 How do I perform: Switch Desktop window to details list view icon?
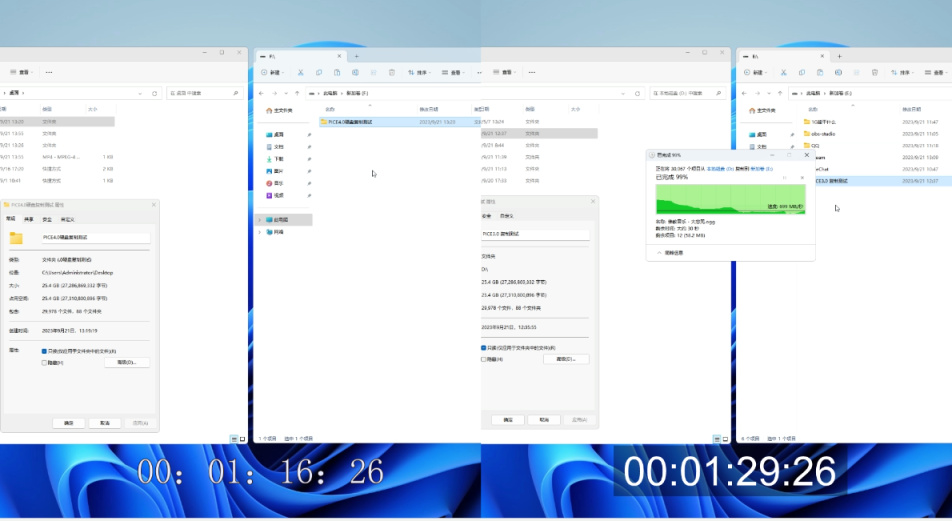click(x=234, y=438)
